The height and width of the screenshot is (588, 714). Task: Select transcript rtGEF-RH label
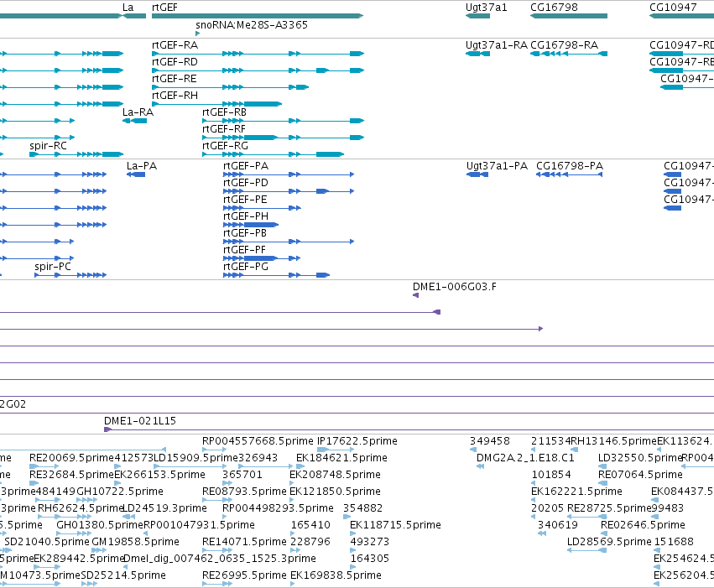point(175,96)
